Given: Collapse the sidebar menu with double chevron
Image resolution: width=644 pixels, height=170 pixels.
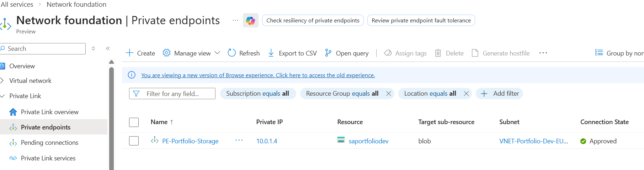Looking at the screenshot, I should [x=108, y=49].
